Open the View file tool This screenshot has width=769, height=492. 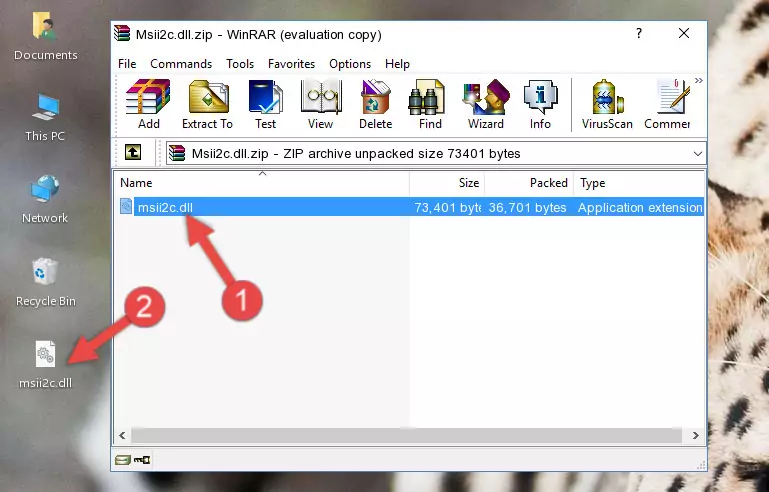321,104
